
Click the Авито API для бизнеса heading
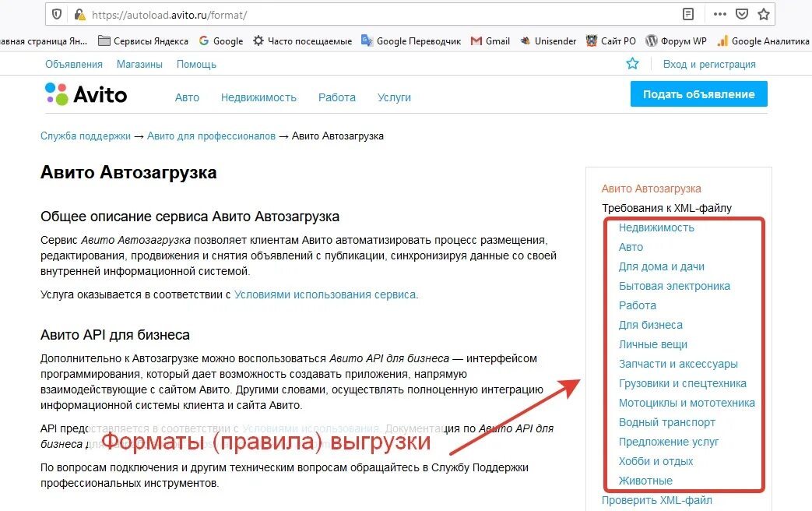point(115,335)
